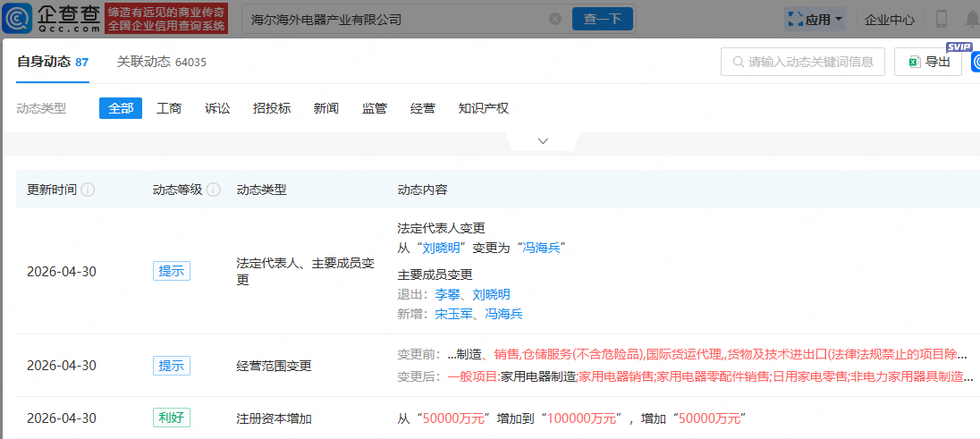Viewport: 980px width, 439px height.
Task: Open 刘晓明 link in 法定代表人变更
Action: (442, 247)
